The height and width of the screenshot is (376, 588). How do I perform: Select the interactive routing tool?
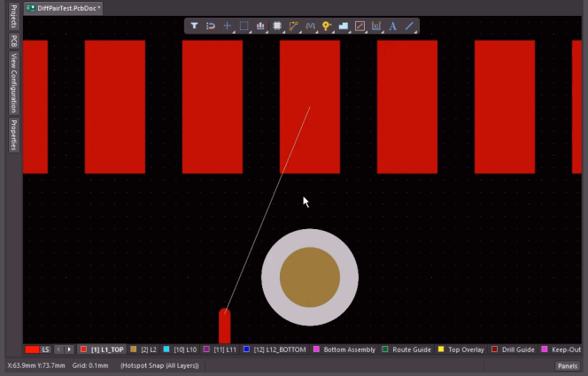[x=294, y=27]
